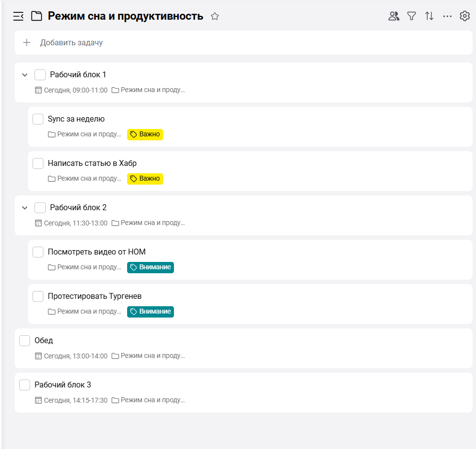476x449 pixels.
Task: Mark 'Рабочий блок 3' as done
Action: click(25, 385)
